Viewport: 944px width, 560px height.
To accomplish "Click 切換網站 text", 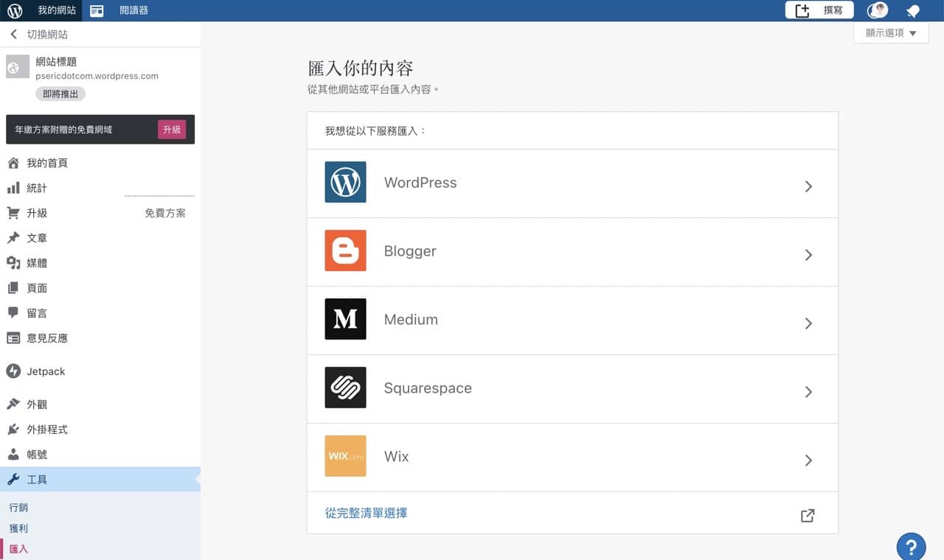I will coord(47,35).
